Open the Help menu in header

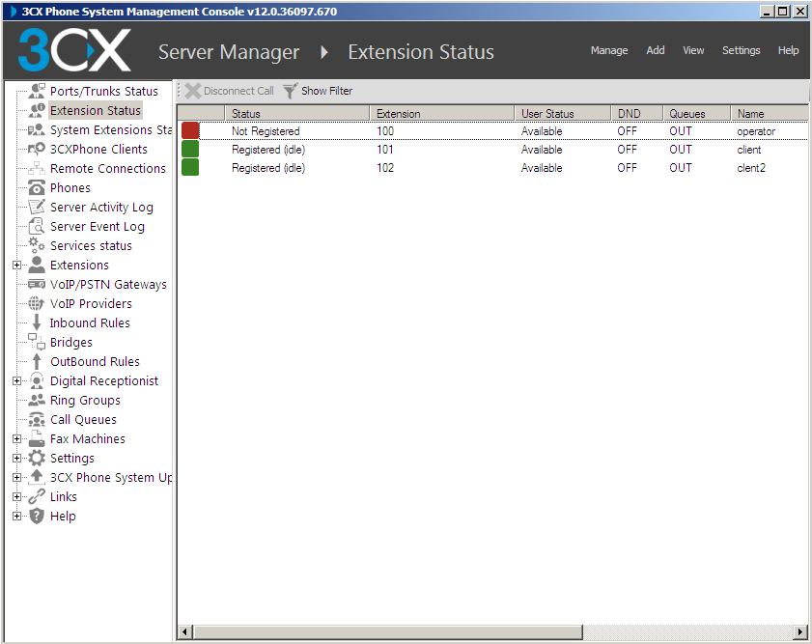pyautogui.click(x=788, y=50)
